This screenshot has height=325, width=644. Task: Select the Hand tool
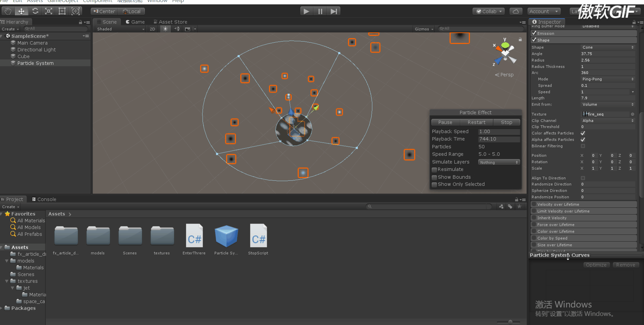point(8,11)
